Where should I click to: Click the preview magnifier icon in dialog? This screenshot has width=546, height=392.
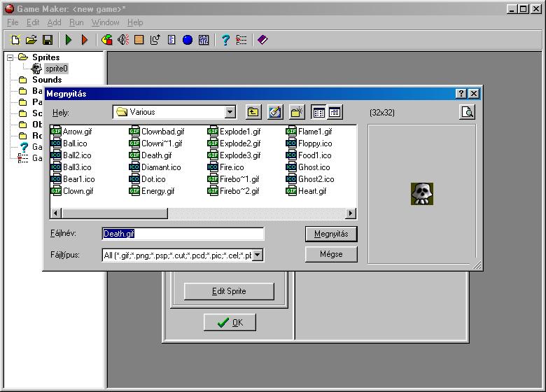[x=467, y=112]
